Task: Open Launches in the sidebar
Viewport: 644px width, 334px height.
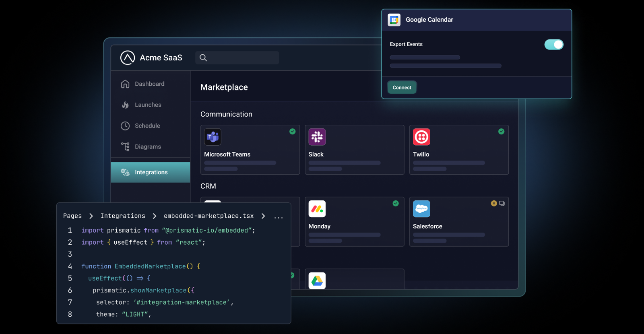Action: [151, 105]
